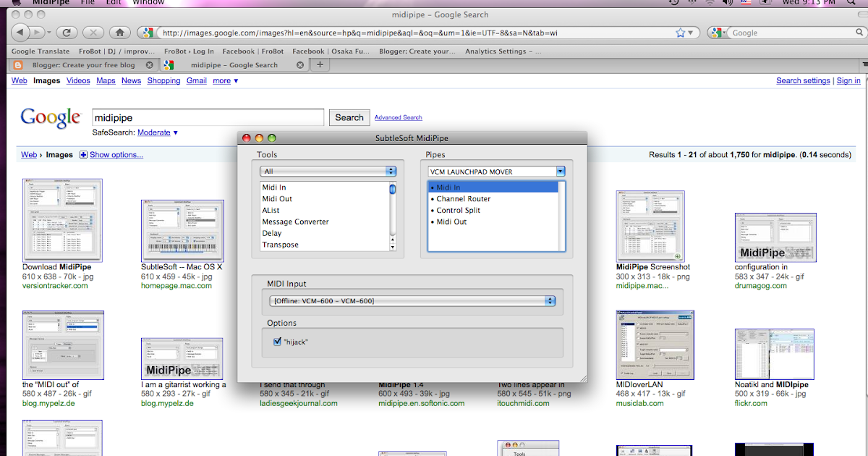
Task: Select Midi In in the Tools list
Action: [325, 187]
